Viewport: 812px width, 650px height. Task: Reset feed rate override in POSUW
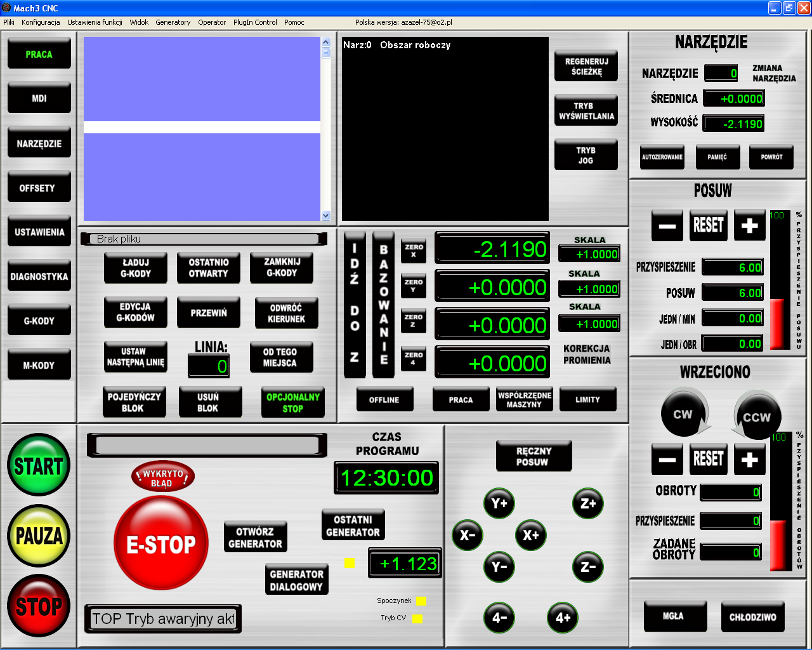(709, 225)
